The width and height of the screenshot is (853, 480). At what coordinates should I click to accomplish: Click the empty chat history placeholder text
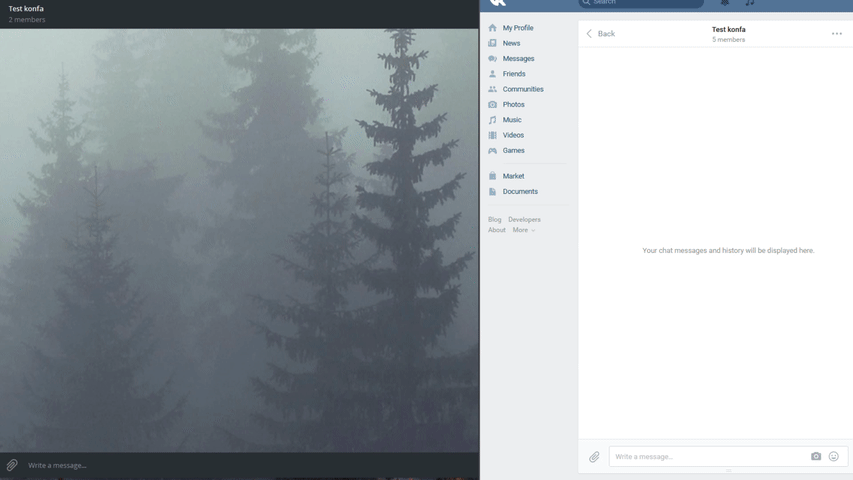pos(728,250)
